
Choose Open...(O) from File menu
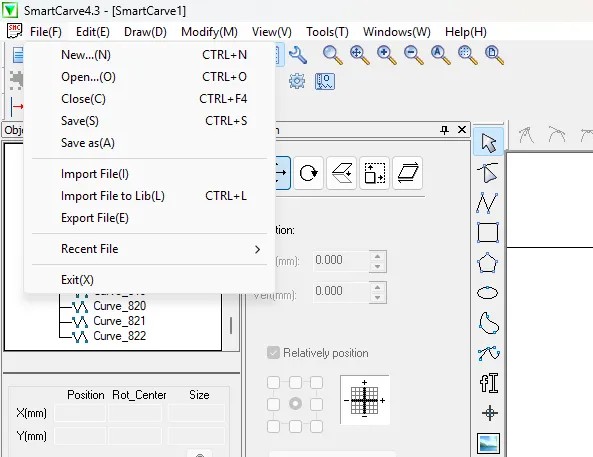coord(149,77)
